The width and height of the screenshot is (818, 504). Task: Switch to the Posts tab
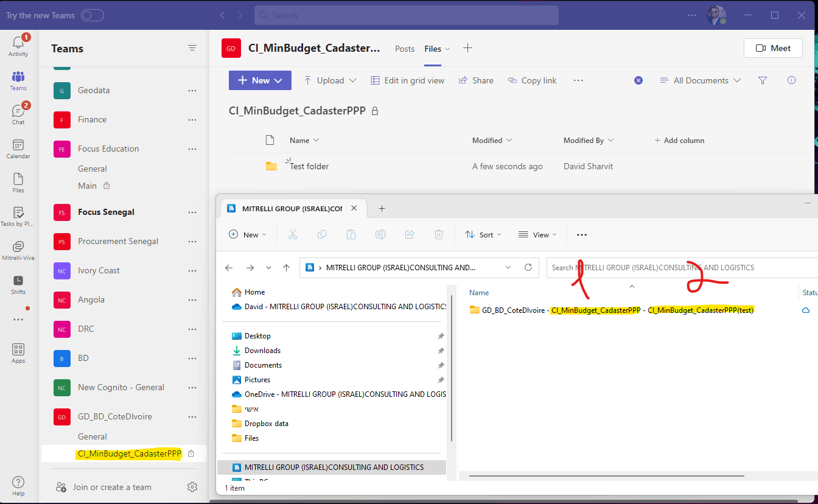(x=405, y=49)
